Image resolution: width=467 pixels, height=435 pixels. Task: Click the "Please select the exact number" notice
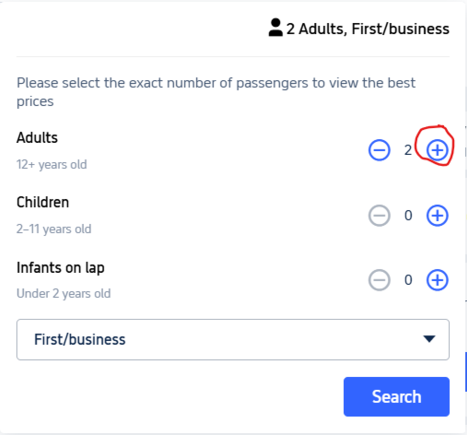pos(216,92)
